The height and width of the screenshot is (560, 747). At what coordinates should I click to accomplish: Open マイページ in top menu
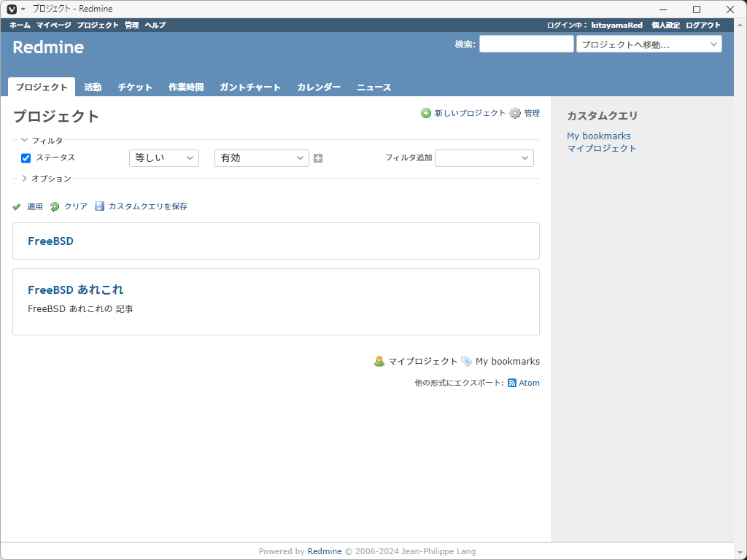click(54, 26)
